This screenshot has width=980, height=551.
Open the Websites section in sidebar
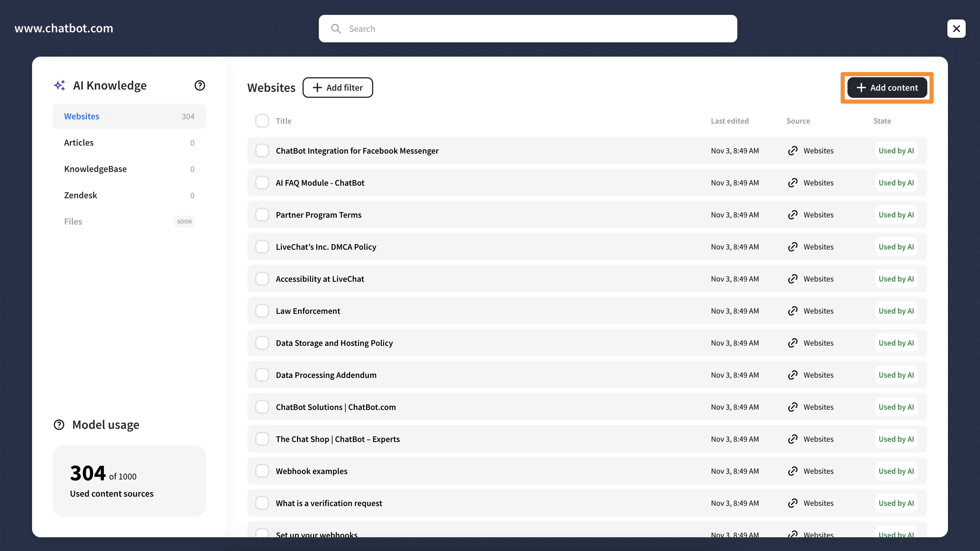(x=129, y=116)
